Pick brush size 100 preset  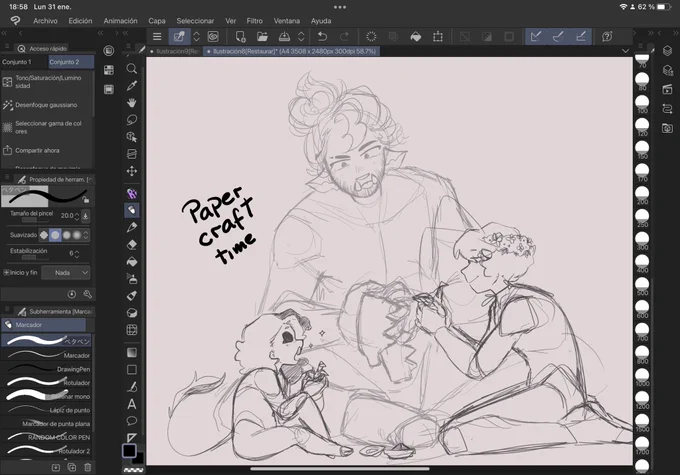tap(642, 103)
